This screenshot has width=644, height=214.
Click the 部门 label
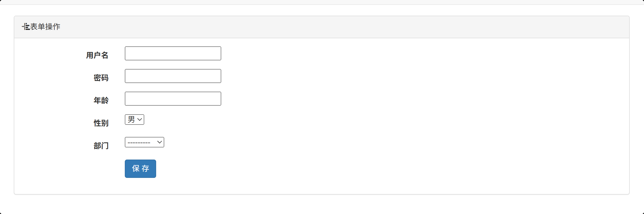coord(101,146)
